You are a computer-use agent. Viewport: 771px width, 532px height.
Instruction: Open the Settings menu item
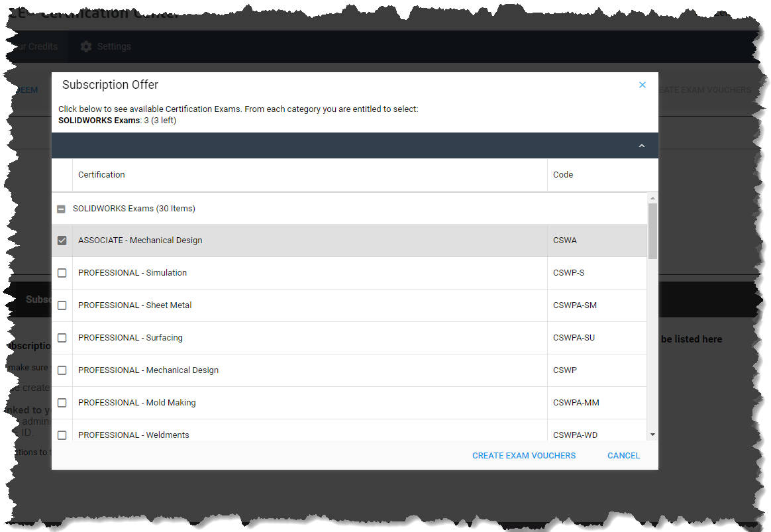pos(114,46)
